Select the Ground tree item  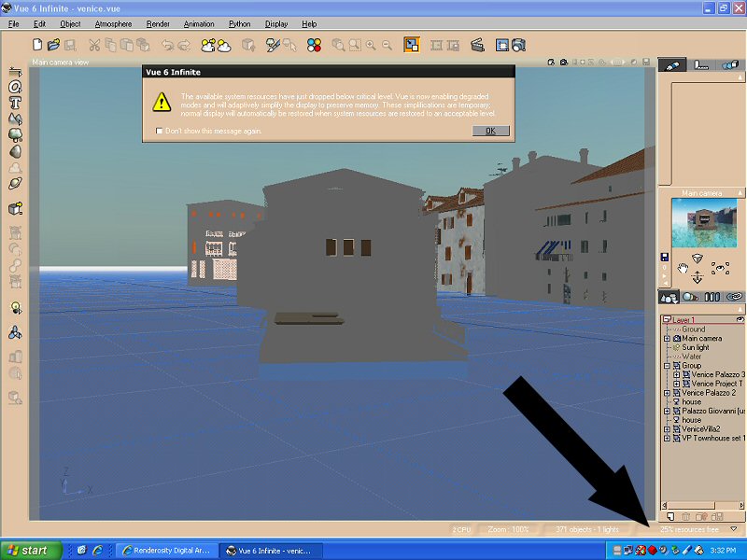[x=693, y=329]
